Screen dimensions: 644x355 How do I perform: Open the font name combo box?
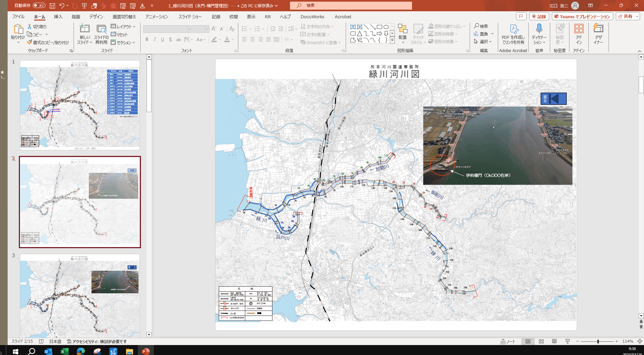click(167, 29)
